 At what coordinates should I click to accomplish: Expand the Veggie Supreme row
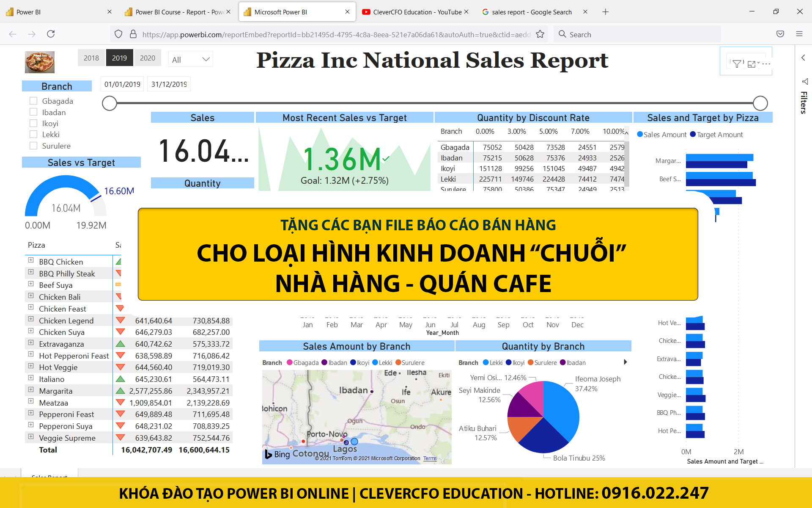click(31, 436)
